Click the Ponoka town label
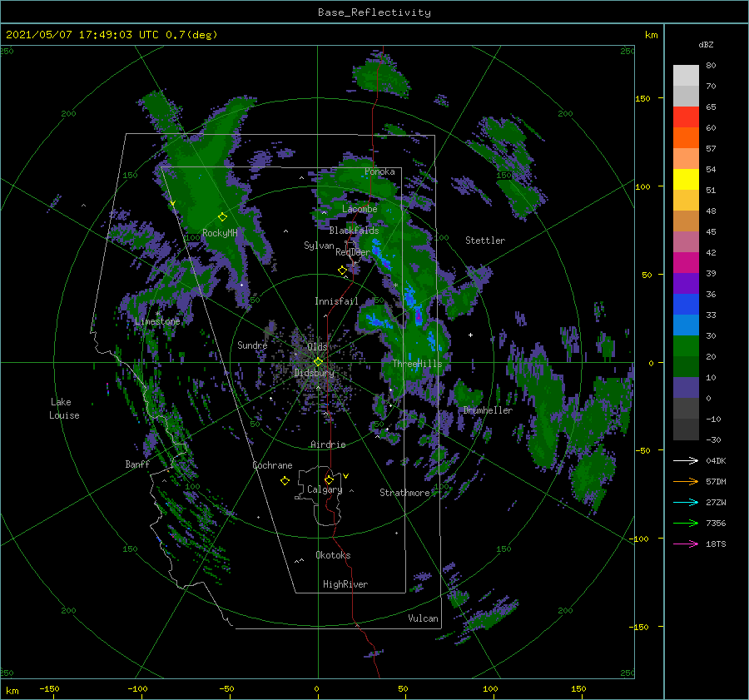The image size is (749, 700). (x=379, y=171)
